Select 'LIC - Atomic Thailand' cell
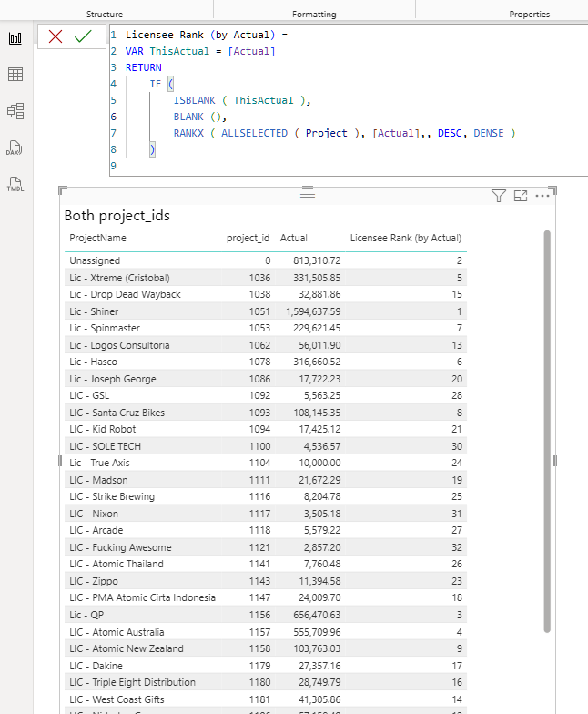588x714 pixels. click(x=117, y=564)
